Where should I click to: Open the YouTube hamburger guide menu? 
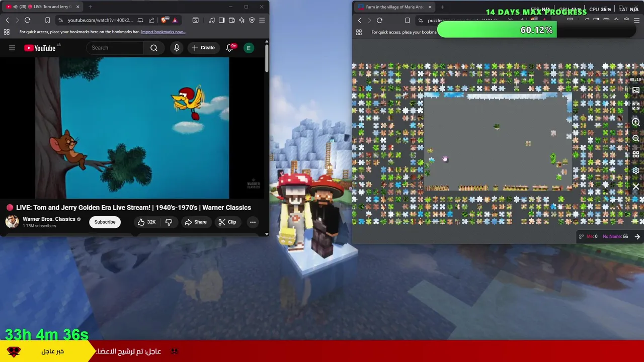click(12, 48)
